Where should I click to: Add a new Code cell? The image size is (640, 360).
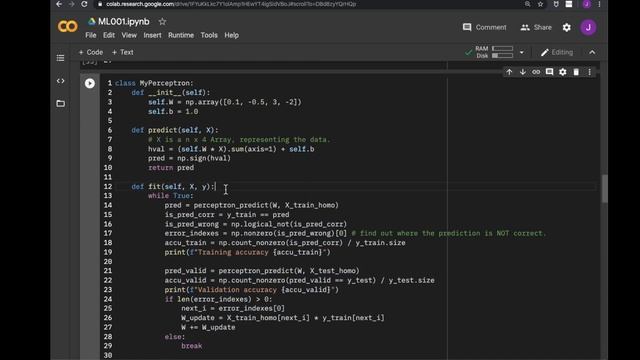pos(91,52)
